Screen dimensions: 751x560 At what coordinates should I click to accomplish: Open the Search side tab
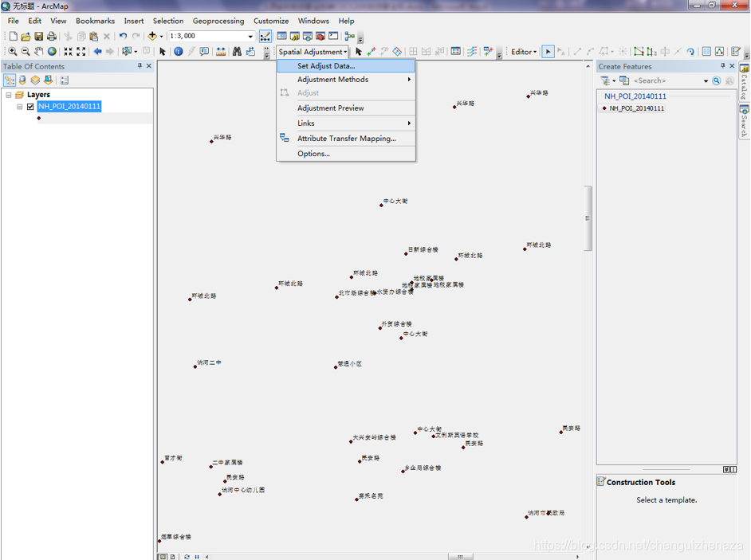(x=745, y=122)
